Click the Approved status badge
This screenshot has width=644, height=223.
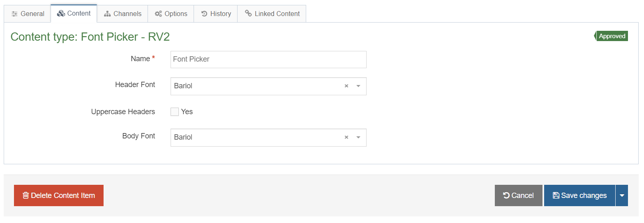tap(612, 36)
